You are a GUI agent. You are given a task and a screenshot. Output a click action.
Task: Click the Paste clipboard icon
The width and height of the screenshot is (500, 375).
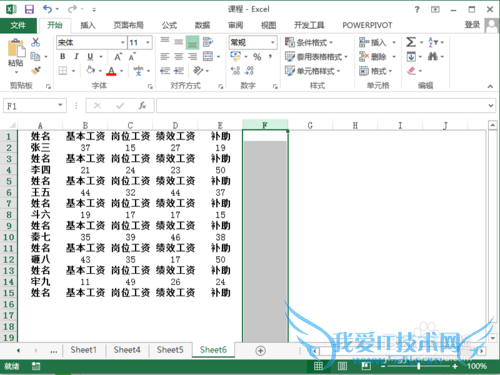(x=16, y=48)
